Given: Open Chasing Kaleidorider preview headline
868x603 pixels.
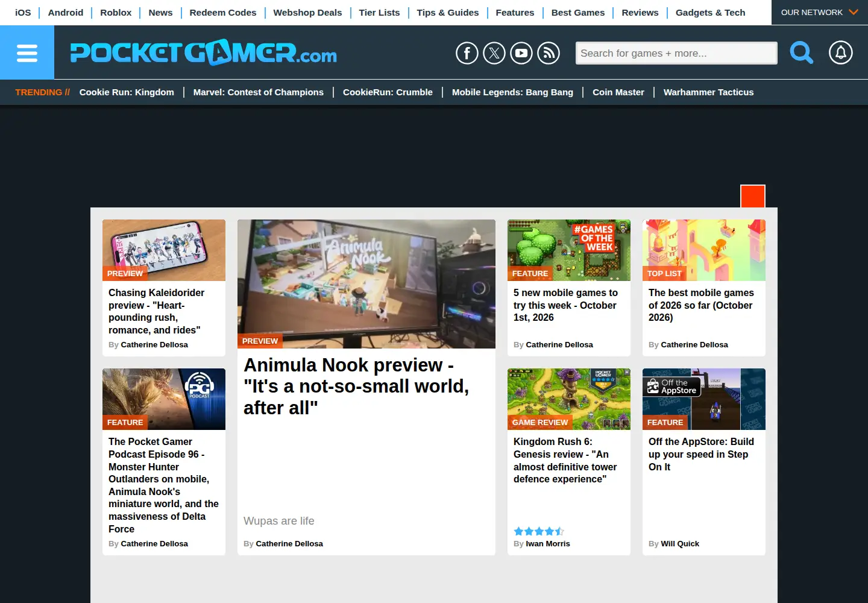Looking at the screenshot, I should point(157,311).
